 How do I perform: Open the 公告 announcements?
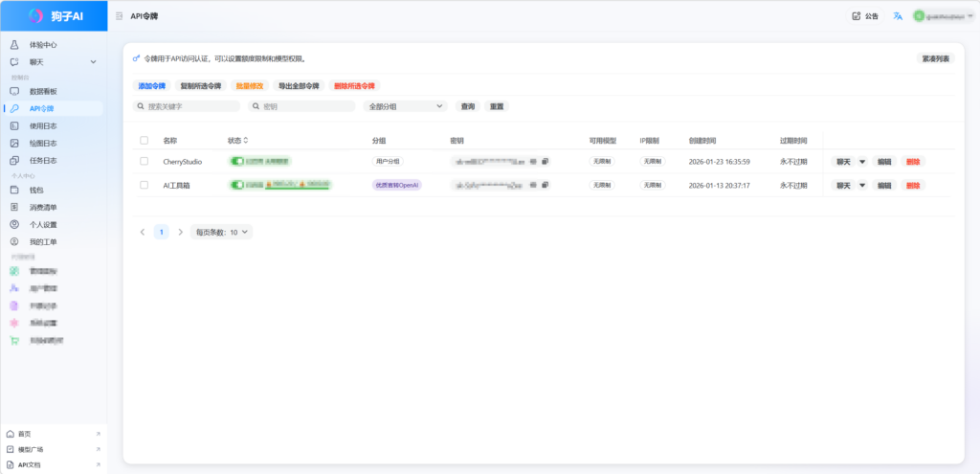pos(865,16)
